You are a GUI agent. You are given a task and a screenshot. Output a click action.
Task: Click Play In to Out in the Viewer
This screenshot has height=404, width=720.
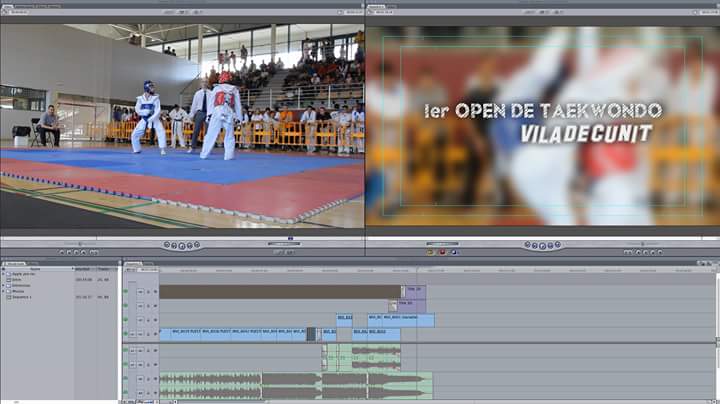[x=174, y=245]
